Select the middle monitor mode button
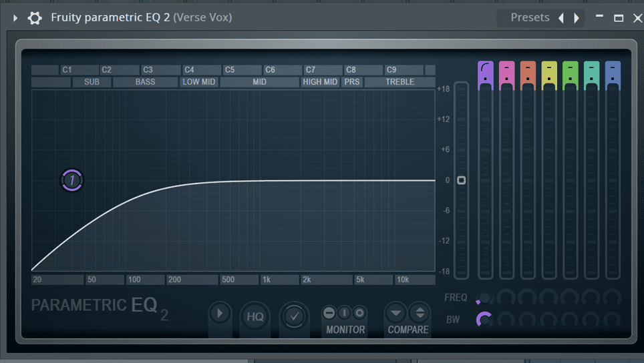 tap(344, 313)
